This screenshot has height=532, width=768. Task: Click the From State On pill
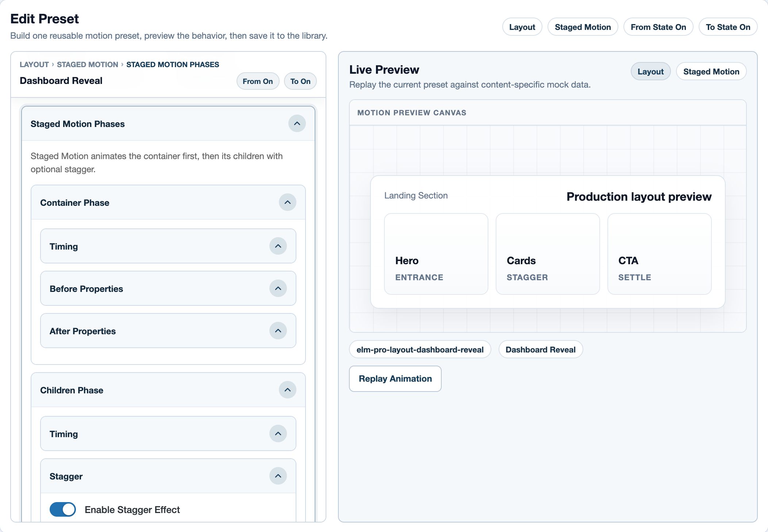coord(658,27)
